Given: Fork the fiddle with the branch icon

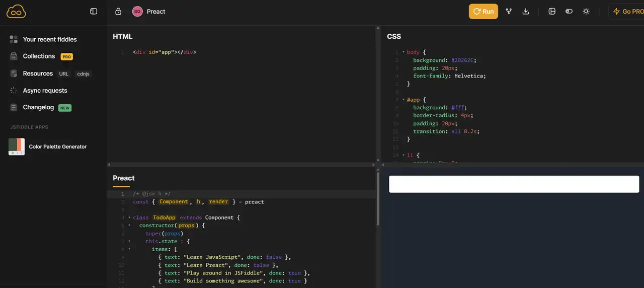Looking at the screenshot, I should 509,11.
